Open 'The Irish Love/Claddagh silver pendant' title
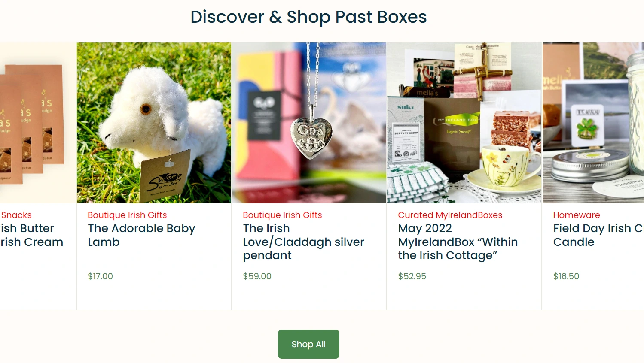The image size is (644, 363). click(x=303, y=242)
